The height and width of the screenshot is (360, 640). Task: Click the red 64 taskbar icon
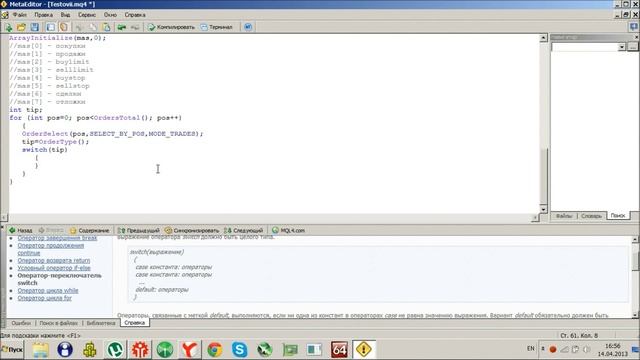(x=339, y=350)
